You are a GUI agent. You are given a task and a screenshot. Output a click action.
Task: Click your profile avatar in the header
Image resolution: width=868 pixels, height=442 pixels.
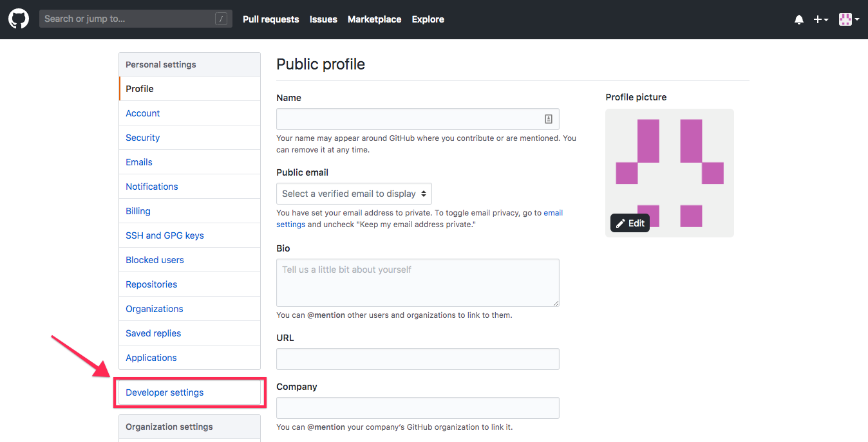click(x=844, y=19)
